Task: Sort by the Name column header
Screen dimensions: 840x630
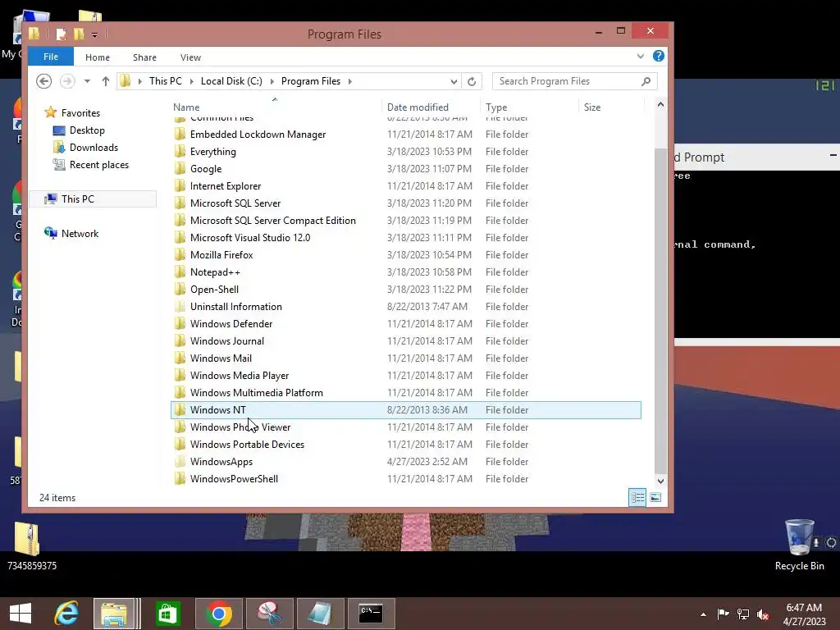Action: click(x=186, y=107)
